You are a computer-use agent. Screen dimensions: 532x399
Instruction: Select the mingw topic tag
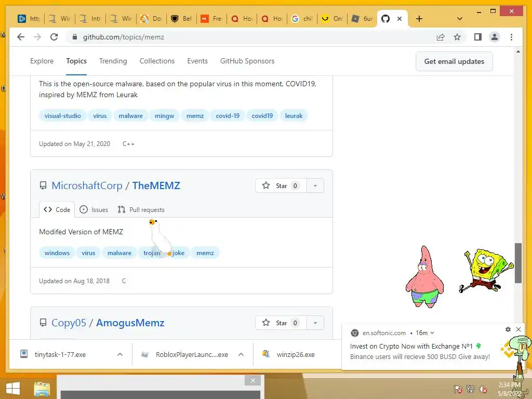click(x=164, y=116)
